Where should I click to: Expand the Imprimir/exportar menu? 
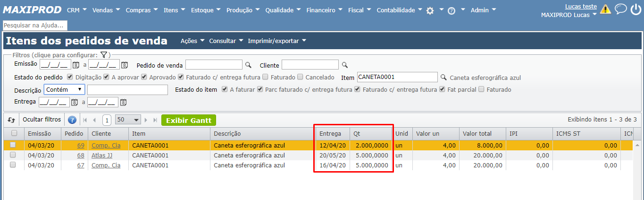[277, 41]
